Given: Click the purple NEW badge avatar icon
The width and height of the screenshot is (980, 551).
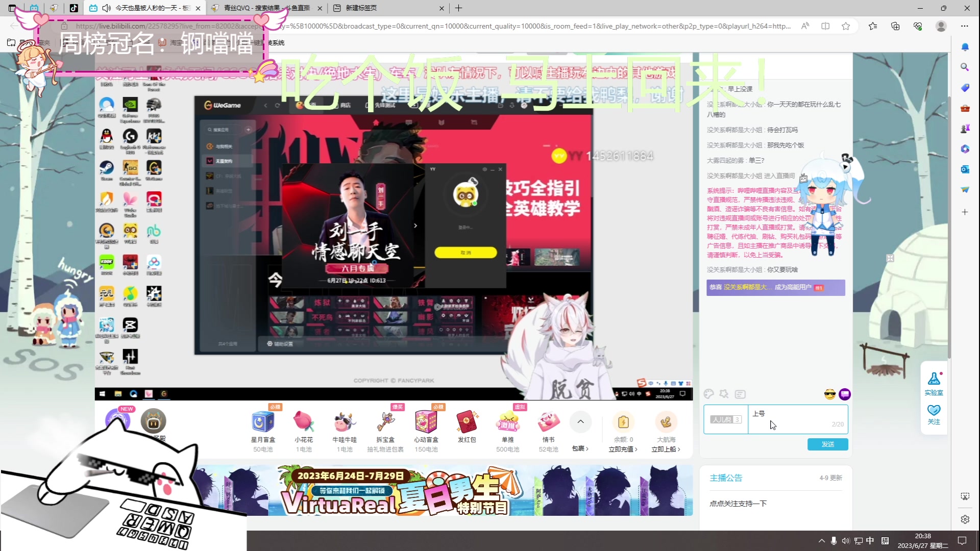Looking at the screenshot, I should pyautogui.click(x=118, y=420).
